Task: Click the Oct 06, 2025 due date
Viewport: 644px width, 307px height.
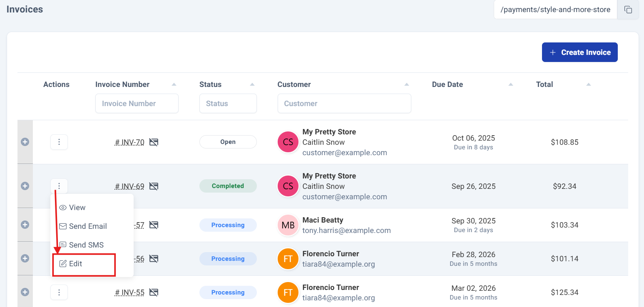Action: click(x=474, y=138)
